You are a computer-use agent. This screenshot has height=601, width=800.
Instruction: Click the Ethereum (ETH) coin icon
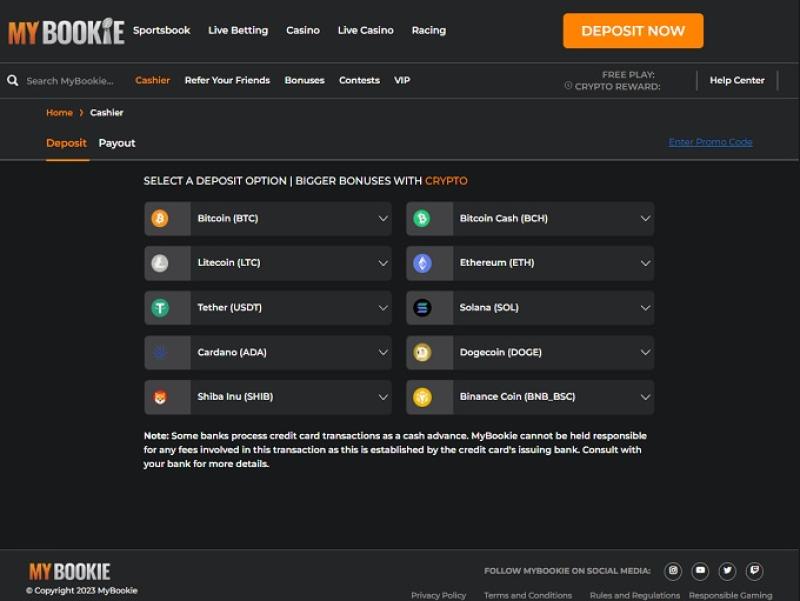(x=422, y=263)
